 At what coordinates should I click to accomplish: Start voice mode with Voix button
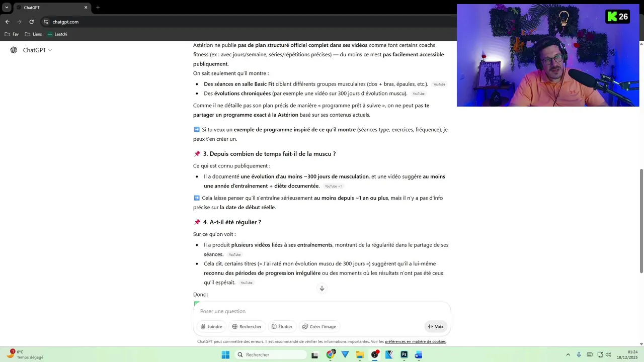pyautogui.click(x=436, y=327)
